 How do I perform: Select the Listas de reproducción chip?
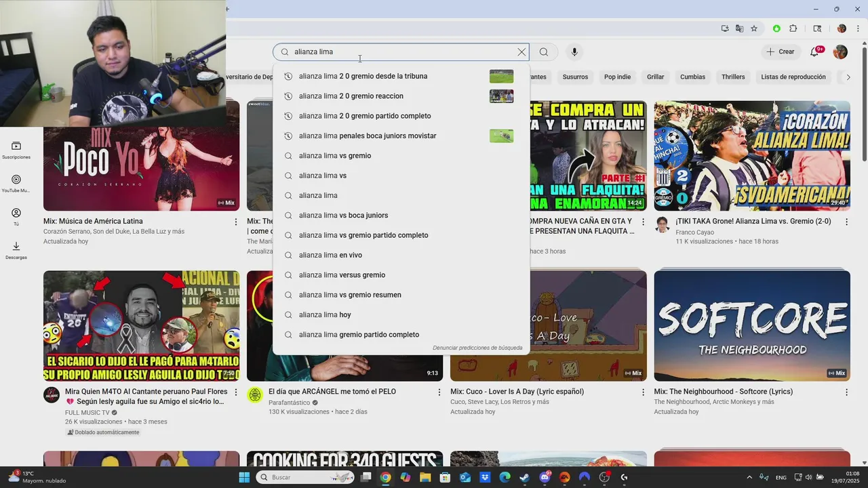coord(793,77)
